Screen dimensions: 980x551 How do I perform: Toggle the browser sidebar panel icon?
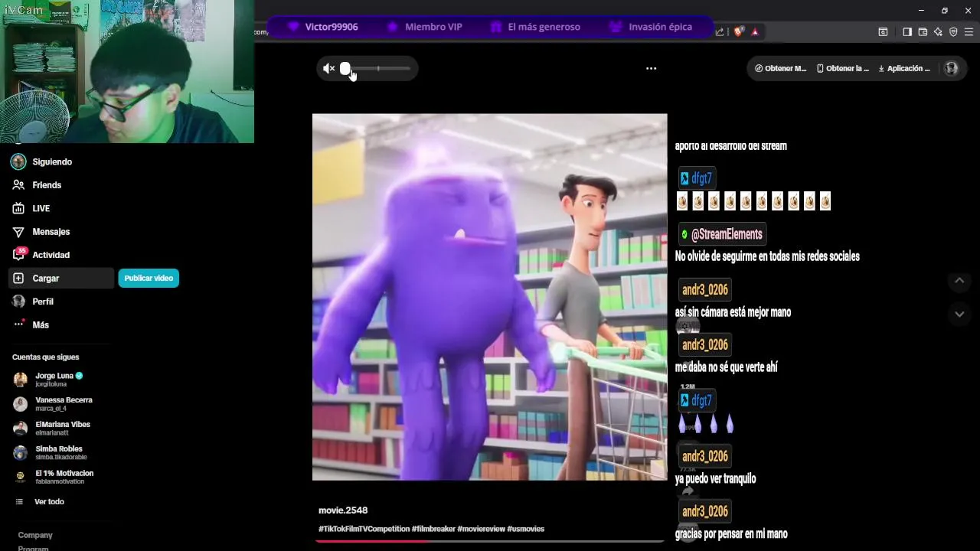coord(907,31)
